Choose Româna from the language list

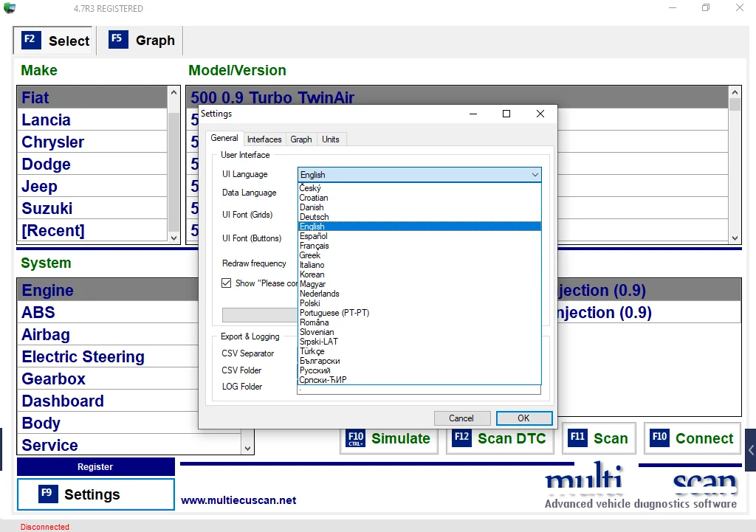click(419, 322)
